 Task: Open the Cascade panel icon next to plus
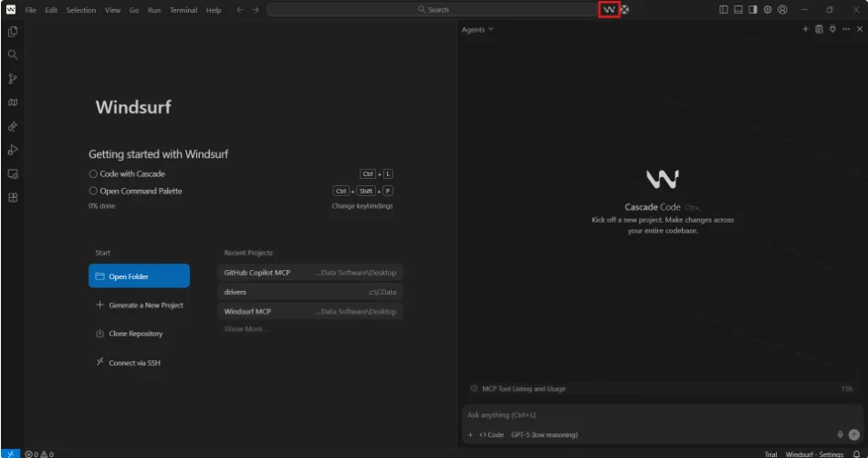coord(820,29)
